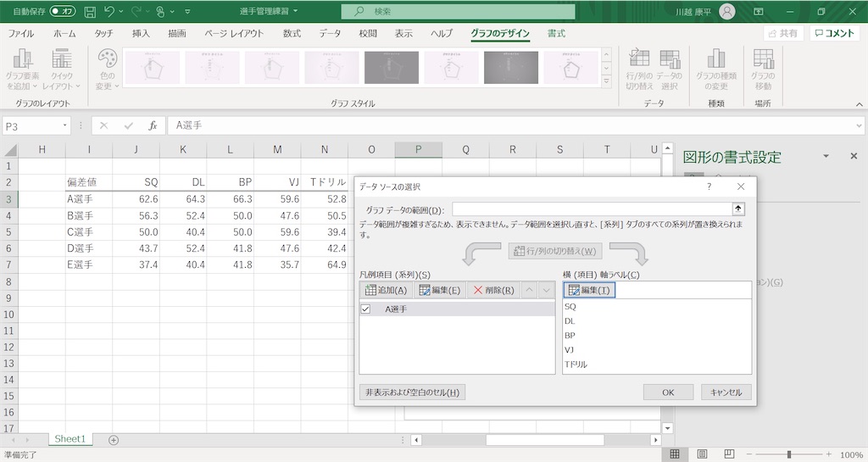The height and width of the screenshot is (462, 868).
Task: Click the dialog help question mark
Action: point(709,187)
